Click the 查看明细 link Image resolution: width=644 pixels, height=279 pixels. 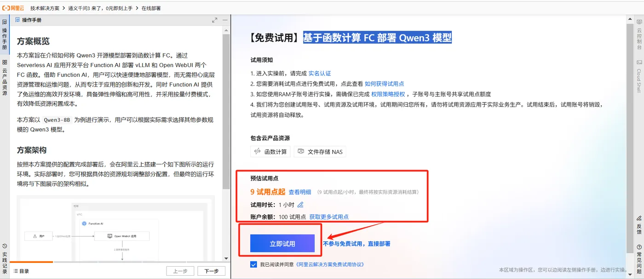[x=300, y=192]
